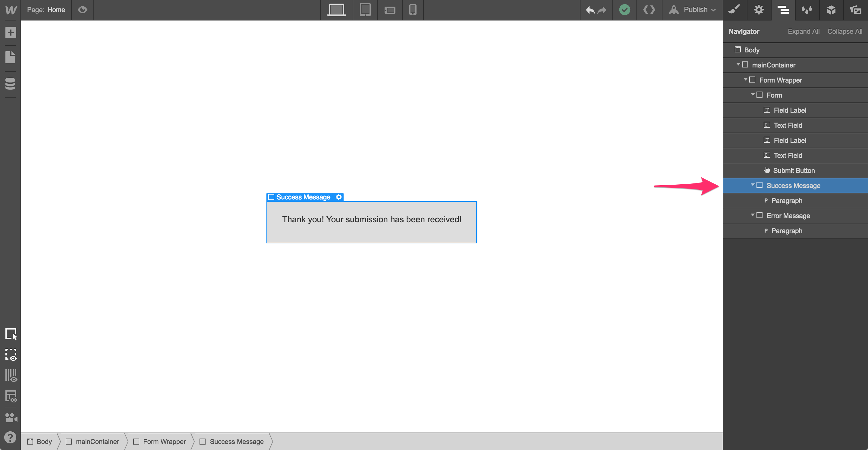Open the help question mark menu
Image resolution: width=868 pixels, height=450 pixels.
(x=11, y=438)
